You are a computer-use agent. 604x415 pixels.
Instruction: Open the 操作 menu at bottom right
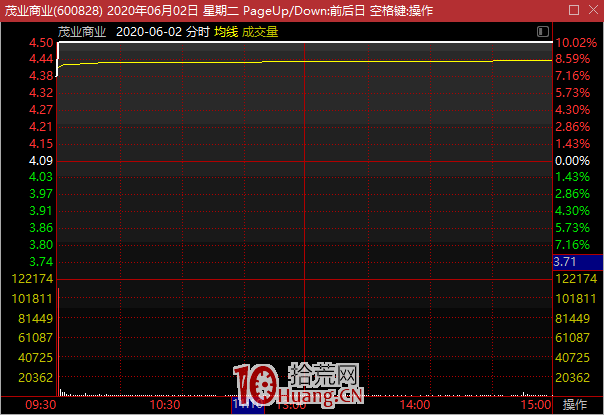tap(575, 405)
